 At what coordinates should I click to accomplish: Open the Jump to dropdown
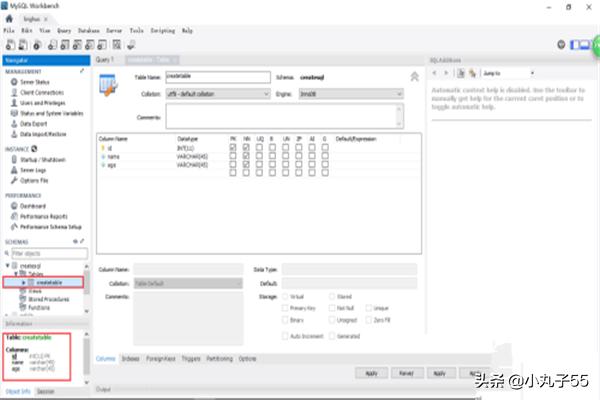tap(508, 73)
